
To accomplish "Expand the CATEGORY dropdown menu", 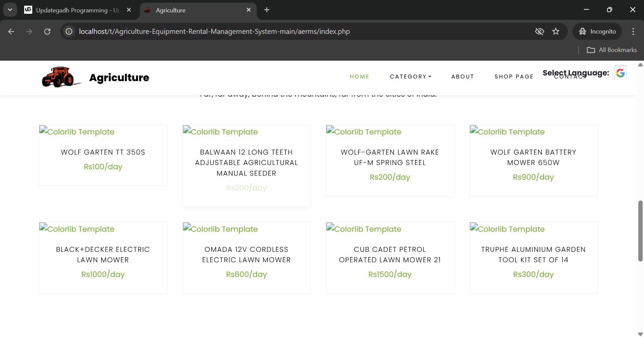I will coord(410,77).
